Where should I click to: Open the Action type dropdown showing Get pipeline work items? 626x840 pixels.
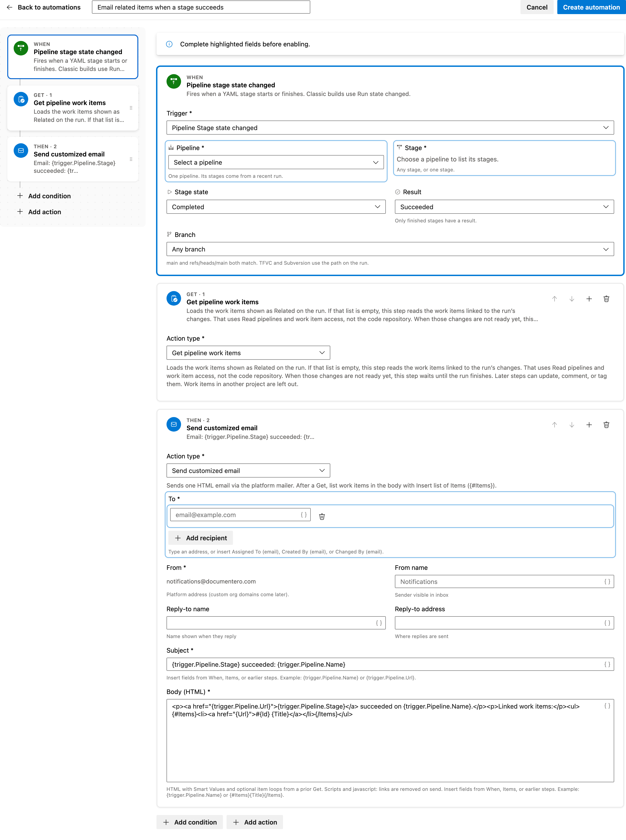click(248, 353)
